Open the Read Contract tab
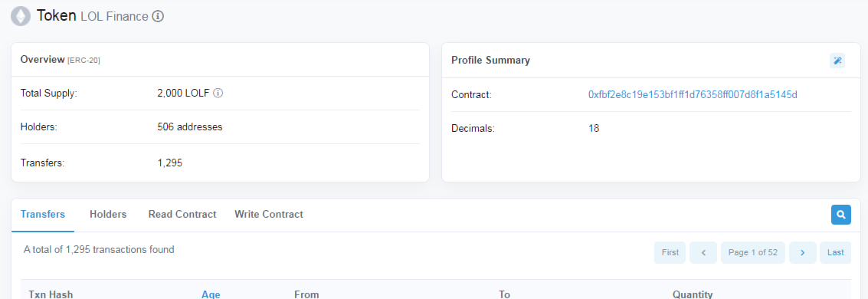Viewport: 868px width, 299px height. (x=182, y=215)
